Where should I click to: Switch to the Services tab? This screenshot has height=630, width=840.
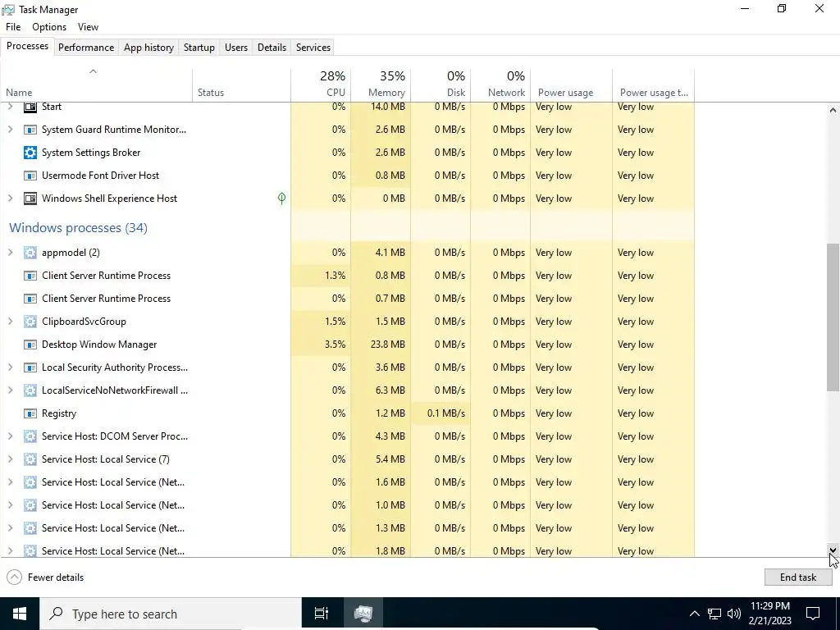pos(313,48)
